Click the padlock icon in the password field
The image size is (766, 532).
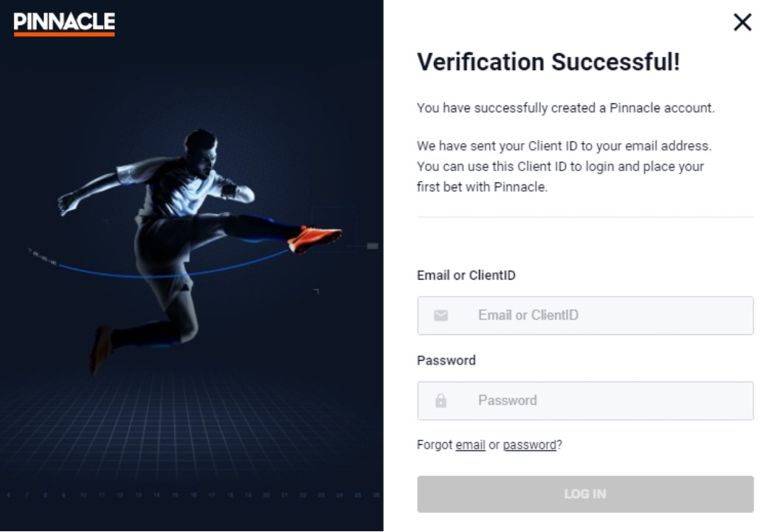click(441, 401)
